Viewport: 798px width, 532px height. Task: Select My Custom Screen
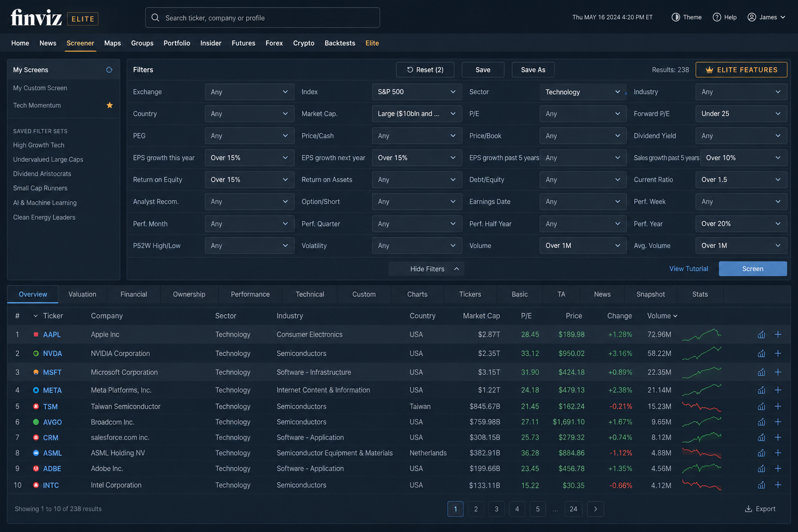40,88
